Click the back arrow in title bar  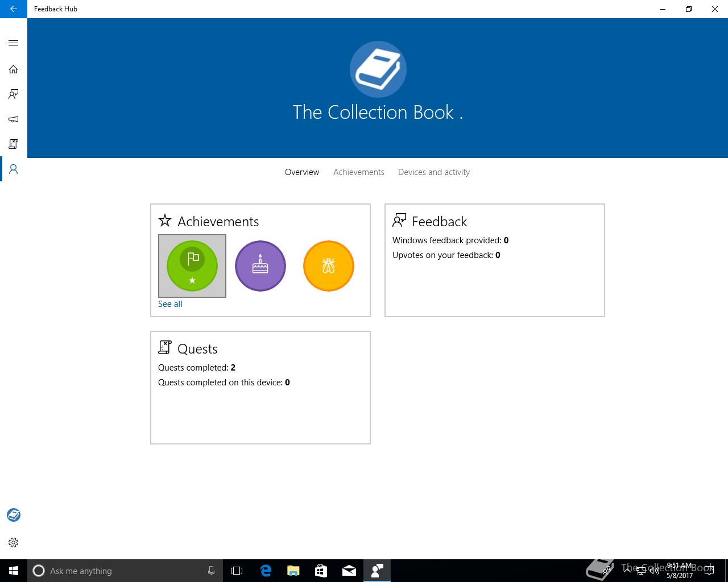pos(14,9)
